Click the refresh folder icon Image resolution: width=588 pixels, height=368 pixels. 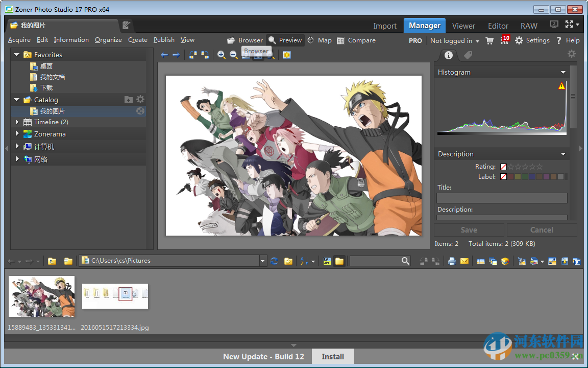pyautogui.click(x=275, y=261)
